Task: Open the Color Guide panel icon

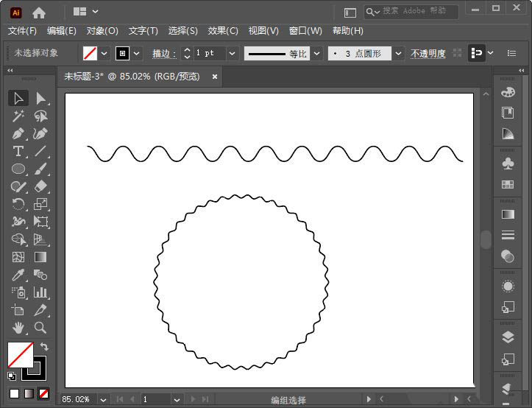Action: pos(508,133)
